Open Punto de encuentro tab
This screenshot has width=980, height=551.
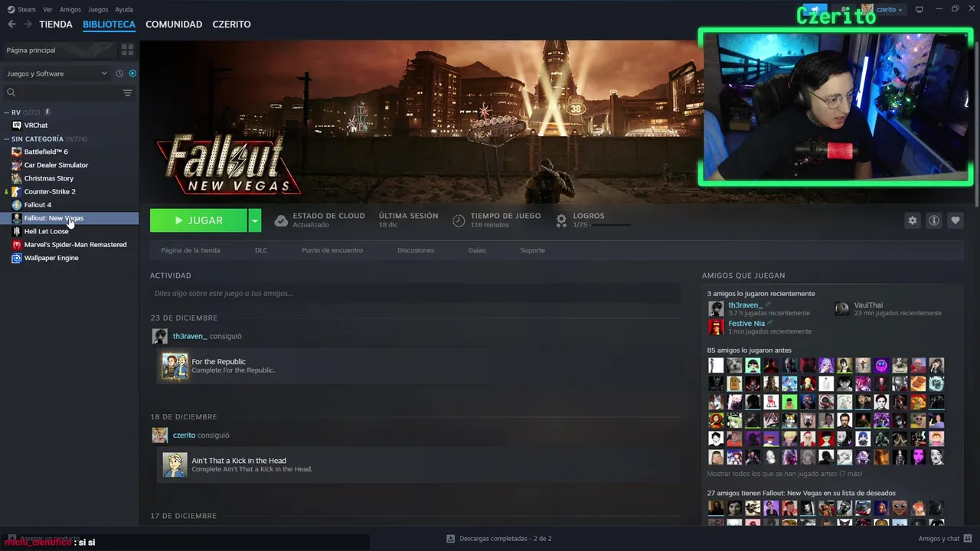pos(332,250)
